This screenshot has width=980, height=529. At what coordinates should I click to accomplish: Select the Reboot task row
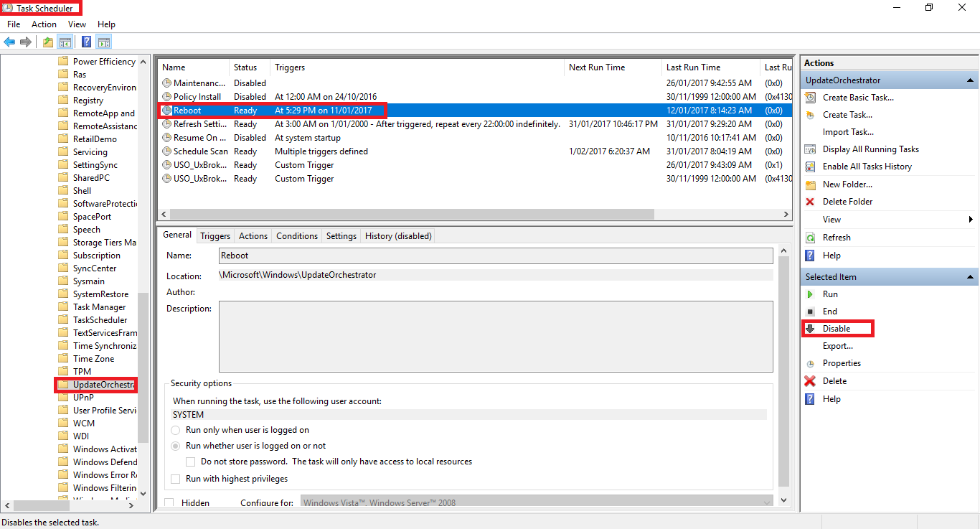coord(475,111)
